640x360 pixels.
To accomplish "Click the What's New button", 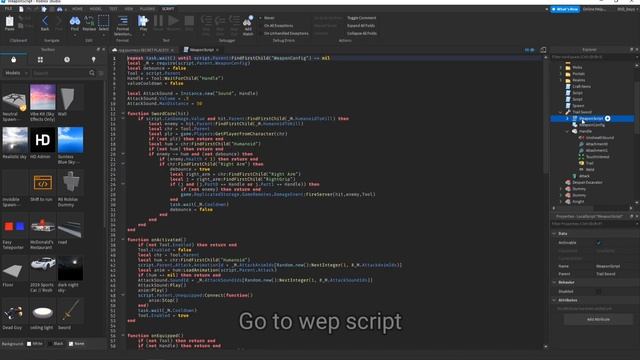I will tap(565, 9).
